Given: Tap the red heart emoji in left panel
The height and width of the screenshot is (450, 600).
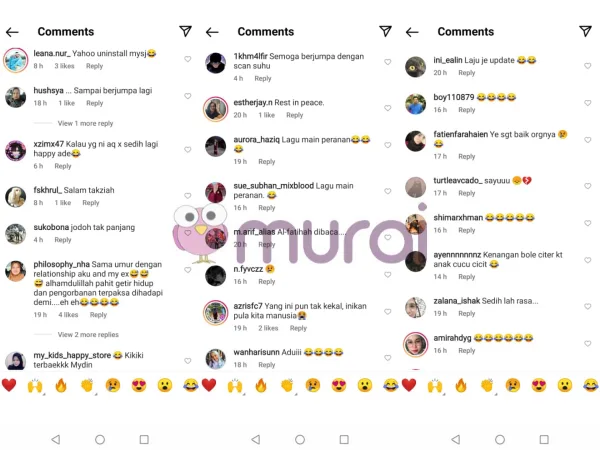Looking at the screenshot, I should pyautogui.click(x=9, y=385).
